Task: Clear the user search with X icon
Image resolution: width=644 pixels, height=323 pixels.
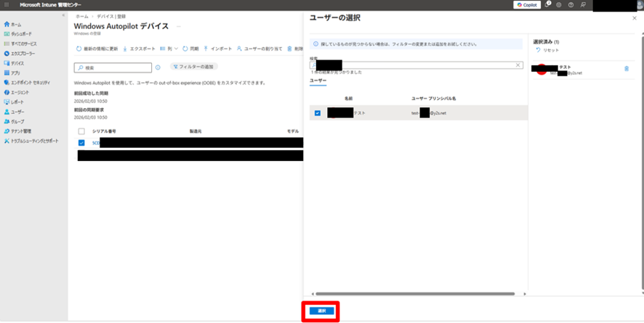Action: [518, 65]
